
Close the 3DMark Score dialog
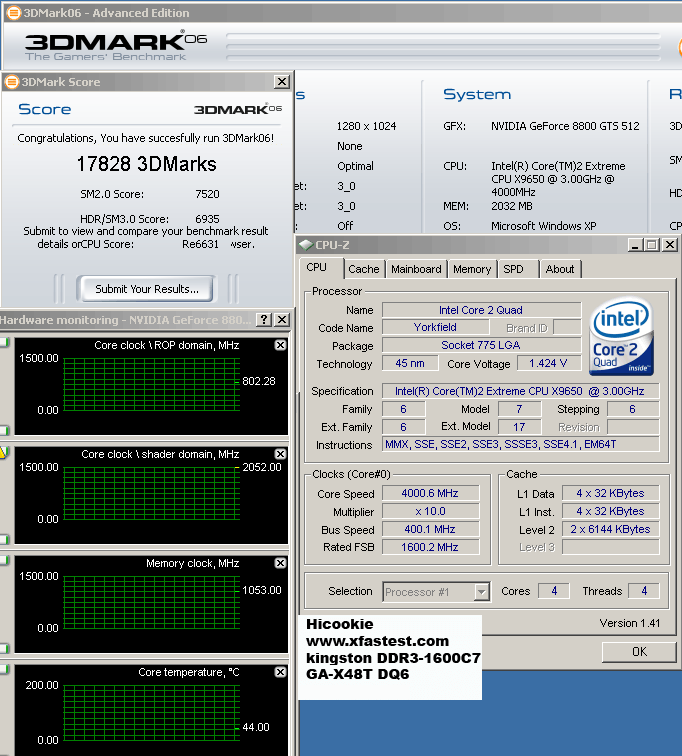pos(281,81)
